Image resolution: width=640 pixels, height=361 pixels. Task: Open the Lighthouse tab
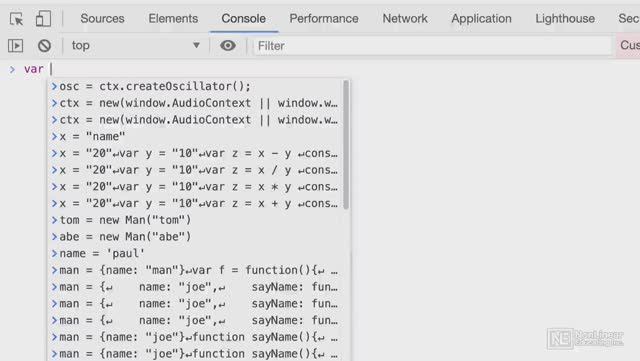click(565, 18)
